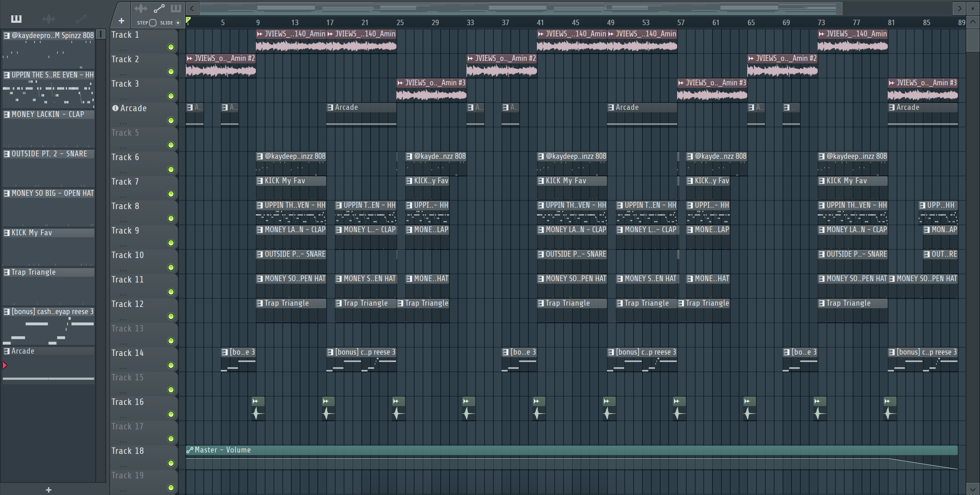Screen dimensions: 980x495
Task: Toggle the STEP edit mode box
Action: point(152,23)
